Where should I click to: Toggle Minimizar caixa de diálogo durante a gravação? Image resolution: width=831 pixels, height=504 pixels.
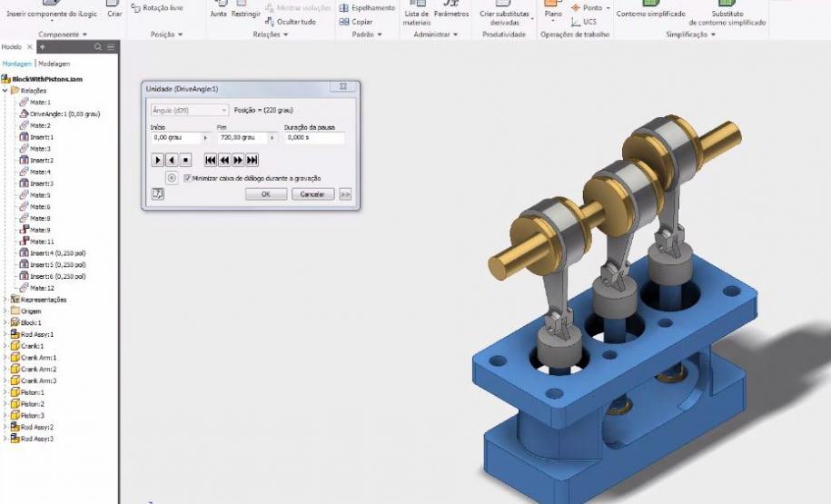[188, 179]
